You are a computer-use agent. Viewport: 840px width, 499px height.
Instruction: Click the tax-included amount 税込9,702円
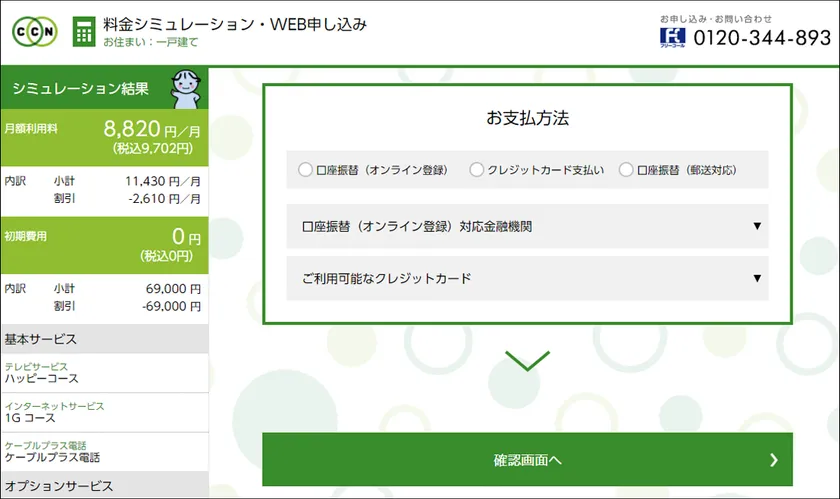[x=153, y=148]
